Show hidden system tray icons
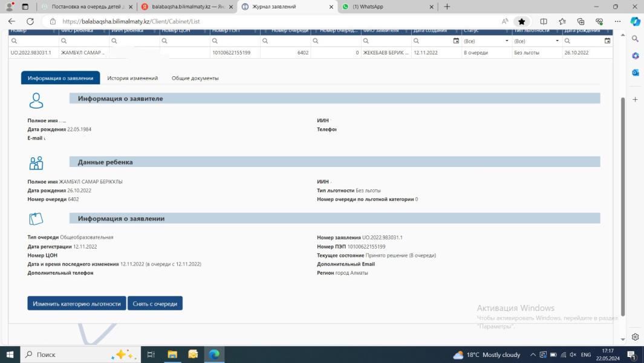644x363 pixels. (533, 355)
